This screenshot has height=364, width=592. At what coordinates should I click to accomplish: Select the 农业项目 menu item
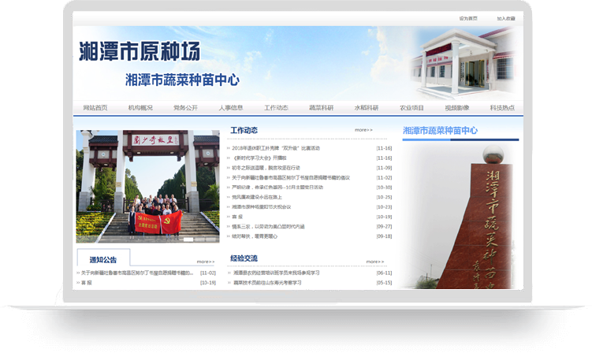point(411,108)
